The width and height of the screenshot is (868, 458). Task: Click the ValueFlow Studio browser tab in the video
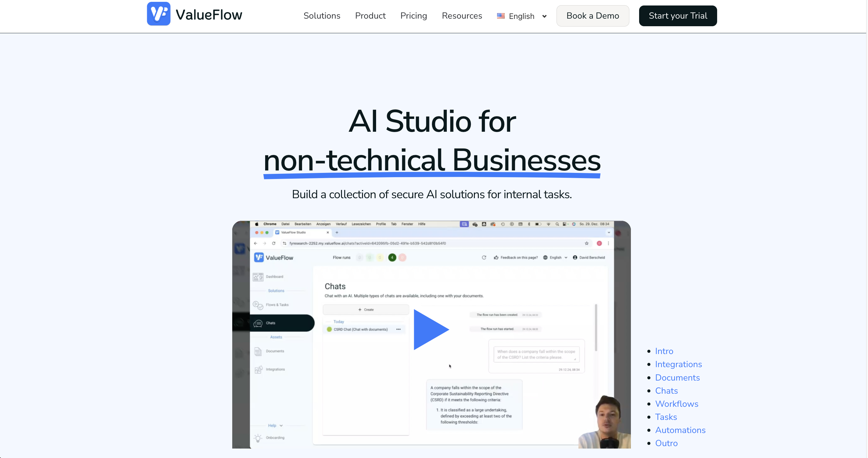pyautogui.click(x=302, y=232)
